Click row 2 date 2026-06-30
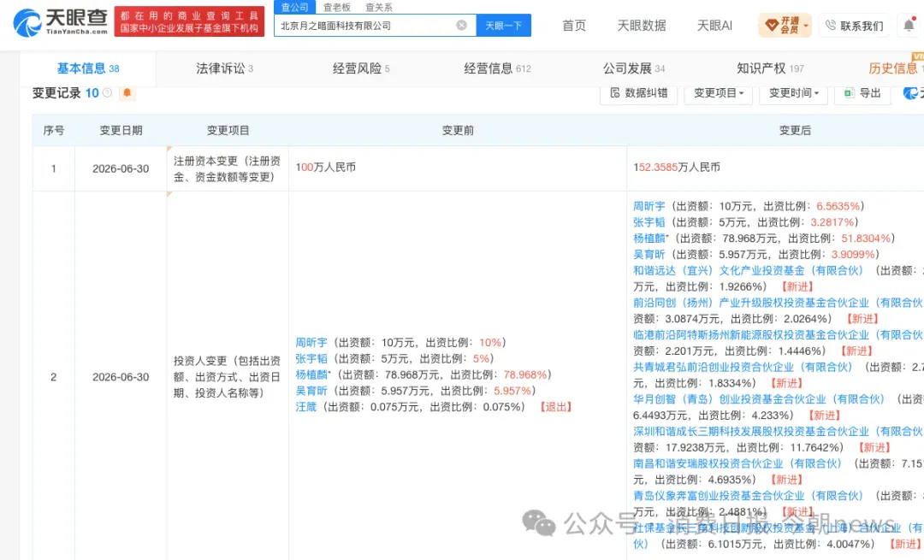The width and height of the screenshot is (924, 560). [121, 377]
